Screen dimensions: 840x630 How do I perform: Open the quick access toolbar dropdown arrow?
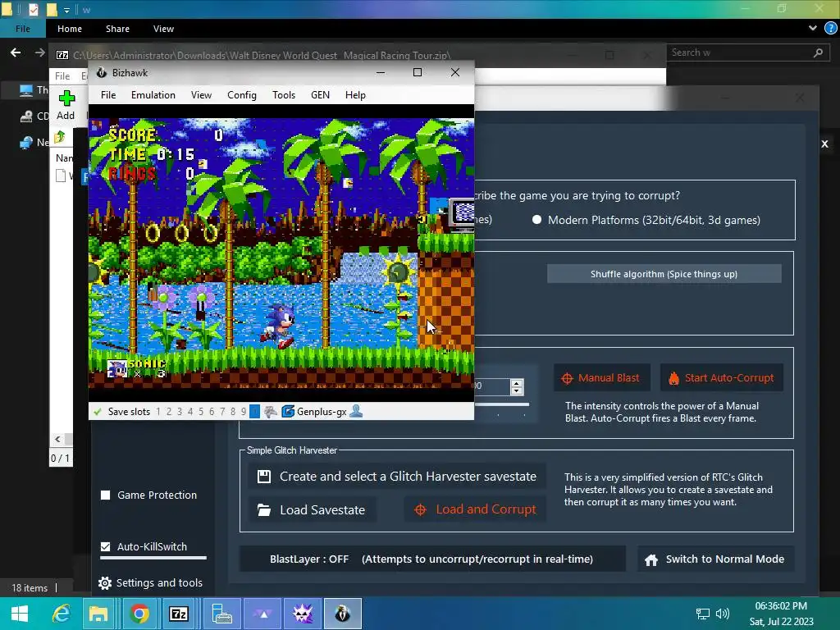pos(66,10)
